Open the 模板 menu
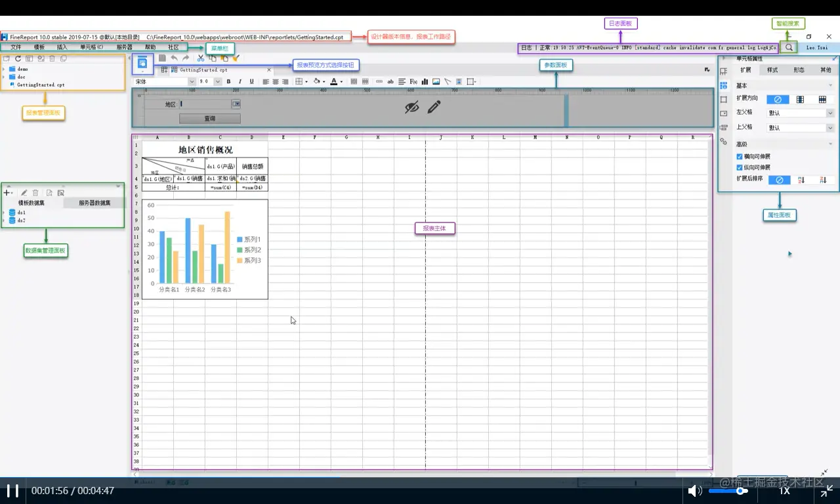The width and height of the screenshot is (840, 504). click(x=39, y=47)
